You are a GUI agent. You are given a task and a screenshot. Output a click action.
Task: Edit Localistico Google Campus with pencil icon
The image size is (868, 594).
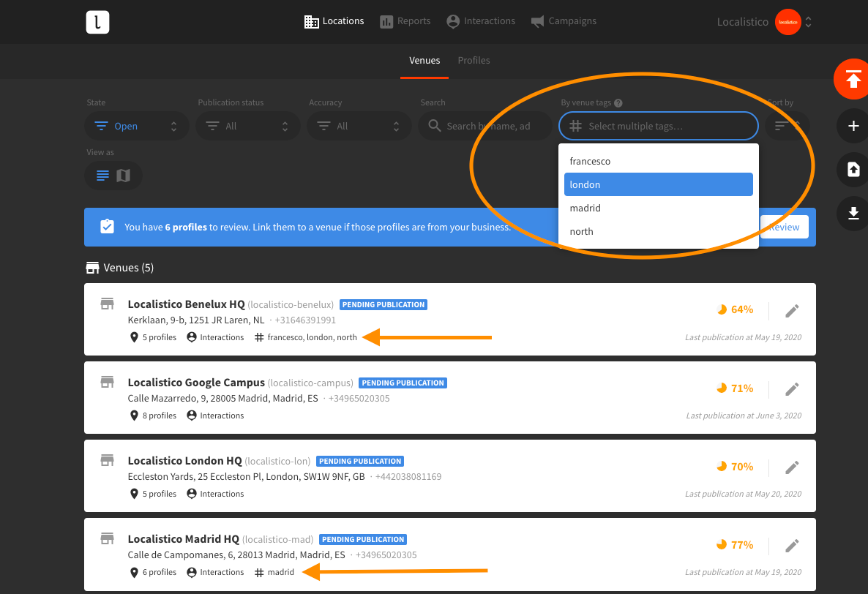click(x=792, y=389)
